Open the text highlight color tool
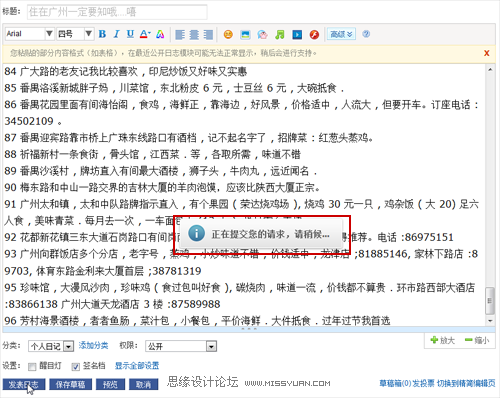Image resolution: width=500 pixels, height=398 pixels. point(160,34)
